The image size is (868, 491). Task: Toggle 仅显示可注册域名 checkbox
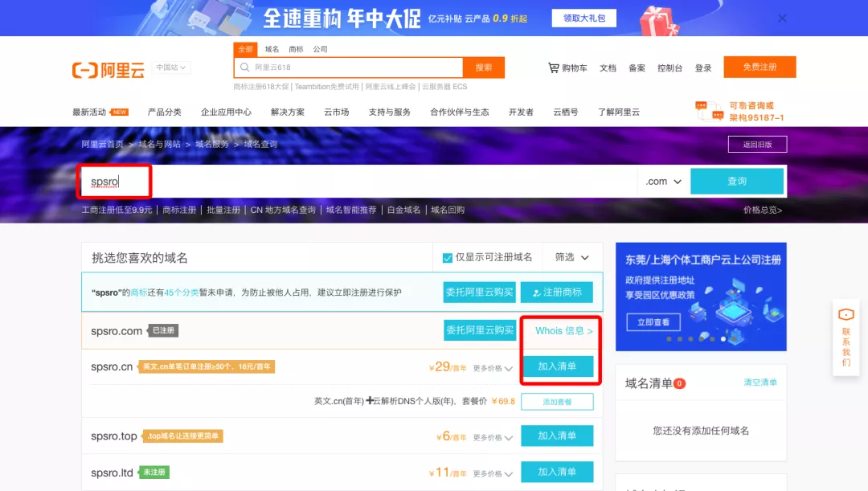pos(448,258)
